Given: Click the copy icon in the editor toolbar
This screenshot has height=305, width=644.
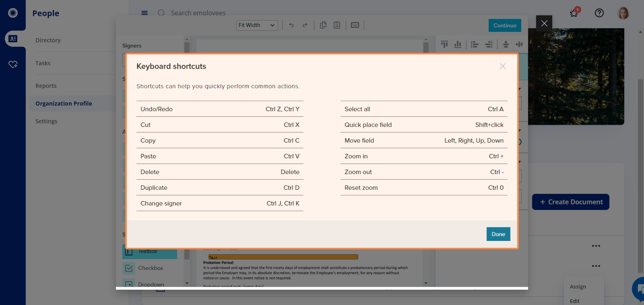Looking at the screenshot, I should pos(323,25).
